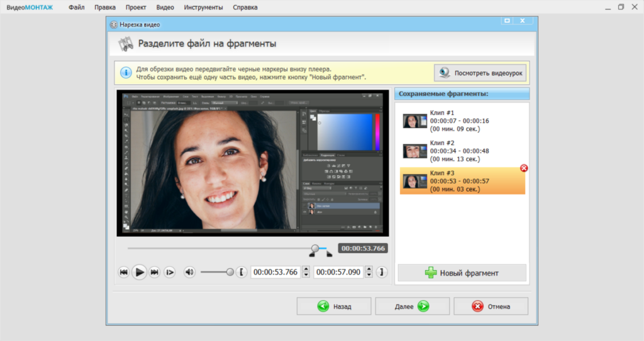Restore the ВидеоМОНТАЖ main window
The width and height of the screenshot is (644, 341).
pos(621,7)
